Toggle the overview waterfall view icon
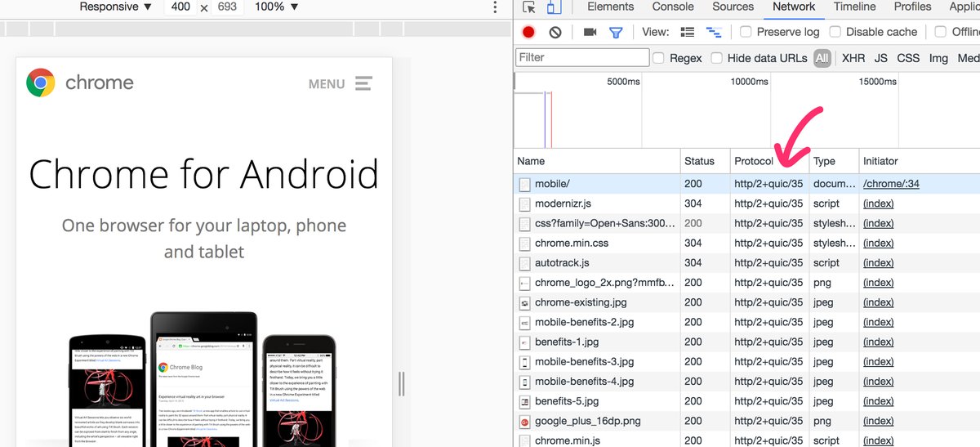 pyautogui.click(x=714, y=32)
